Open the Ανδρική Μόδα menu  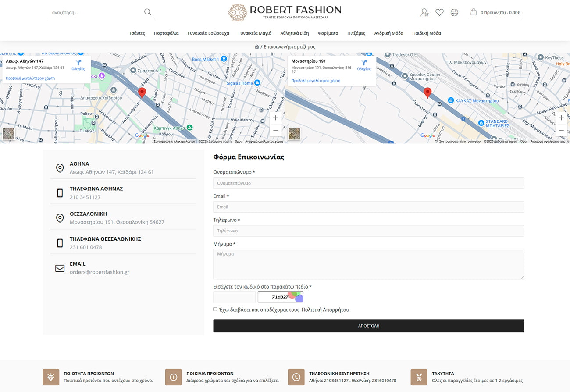(388, 33)
